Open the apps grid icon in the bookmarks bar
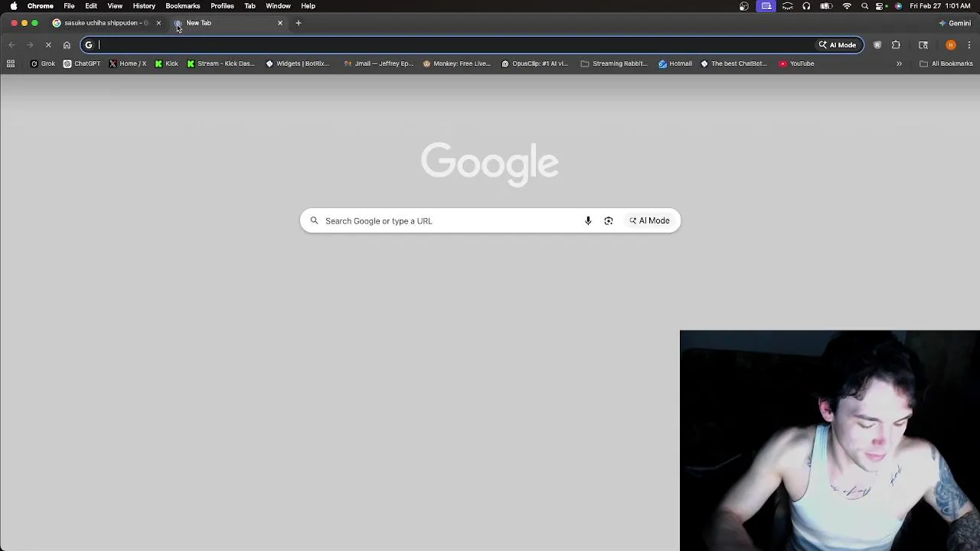 pos(11,64)
